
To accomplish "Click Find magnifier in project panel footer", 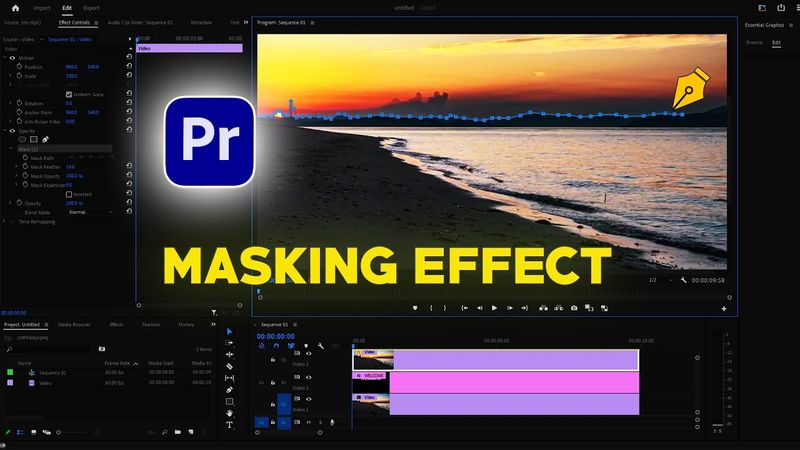I will 164,432.
